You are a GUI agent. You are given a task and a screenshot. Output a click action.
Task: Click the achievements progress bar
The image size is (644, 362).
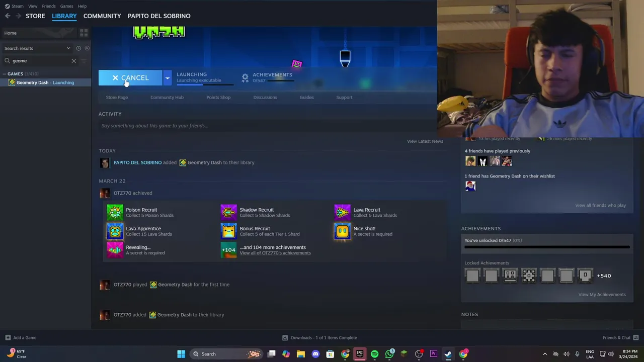pyautogui.click(x=546, y=247)
